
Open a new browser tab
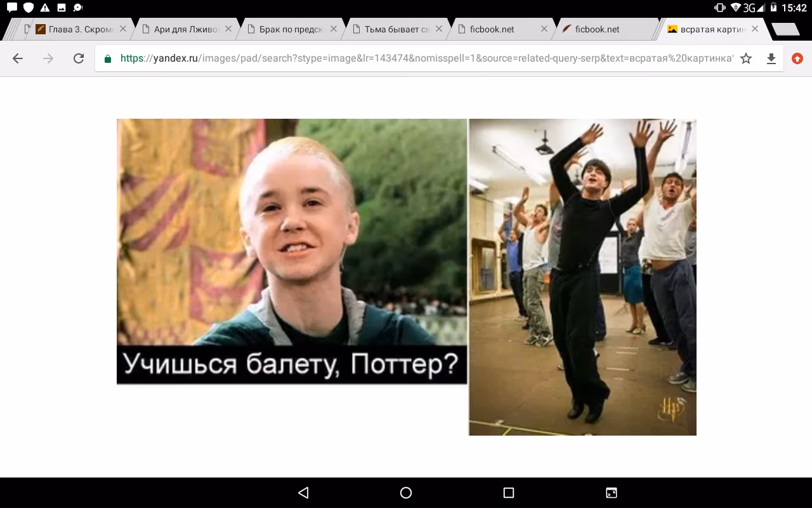coord(785,29)
